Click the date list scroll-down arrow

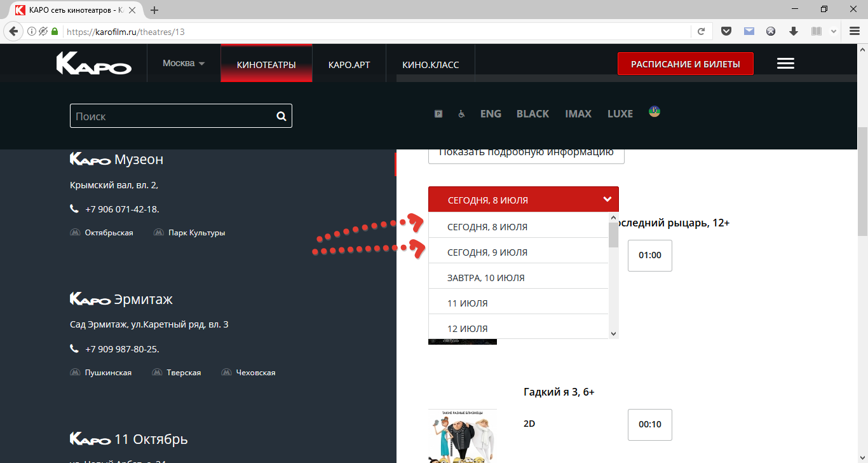(x=613, y=333)
